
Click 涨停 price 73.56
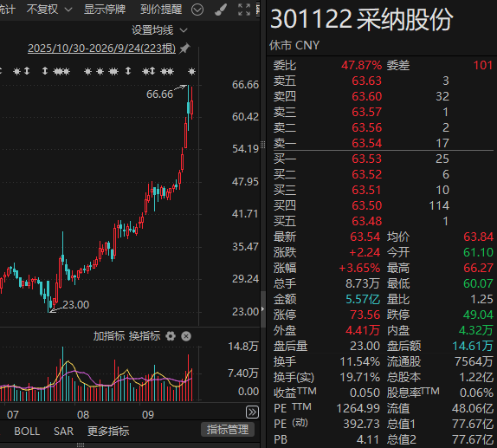(x=365, y=315)
